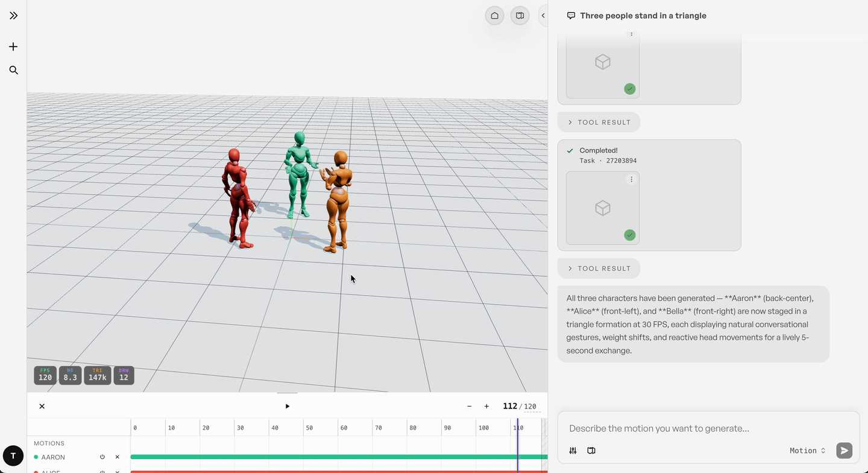Click the book icon above the 3D viewport

(520, 16)
